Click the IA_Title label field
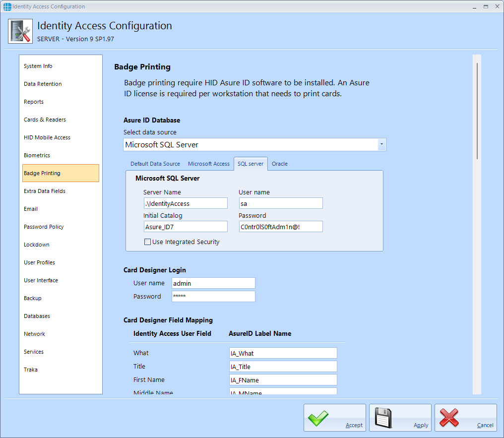 pos(283,367)
